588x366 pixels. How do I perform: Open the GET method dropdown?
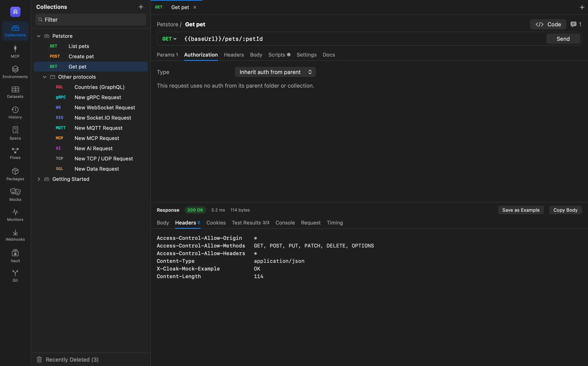[169, 39]
